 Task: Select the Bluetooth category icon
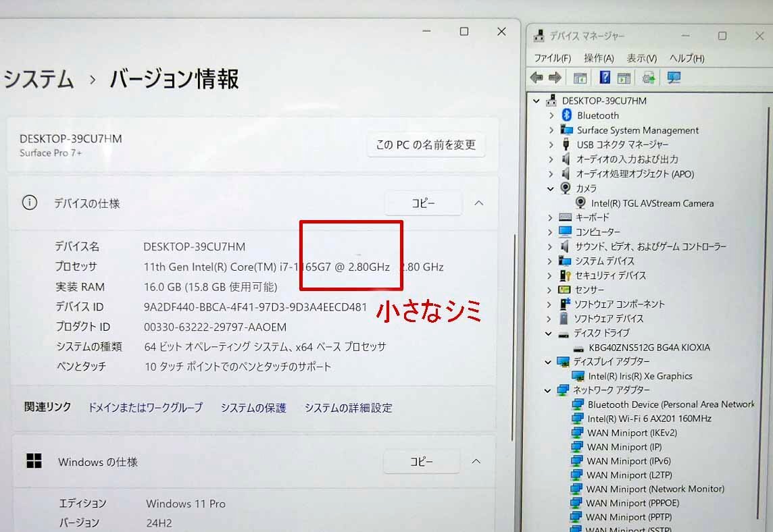click(x=566, y=115)
